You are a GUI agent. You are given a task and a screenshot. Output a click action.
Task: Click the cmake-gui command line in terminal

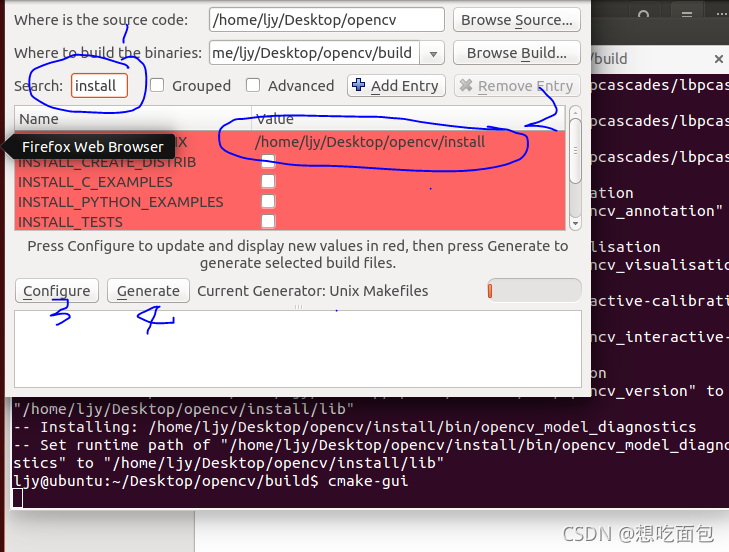(x=211, y=481)
